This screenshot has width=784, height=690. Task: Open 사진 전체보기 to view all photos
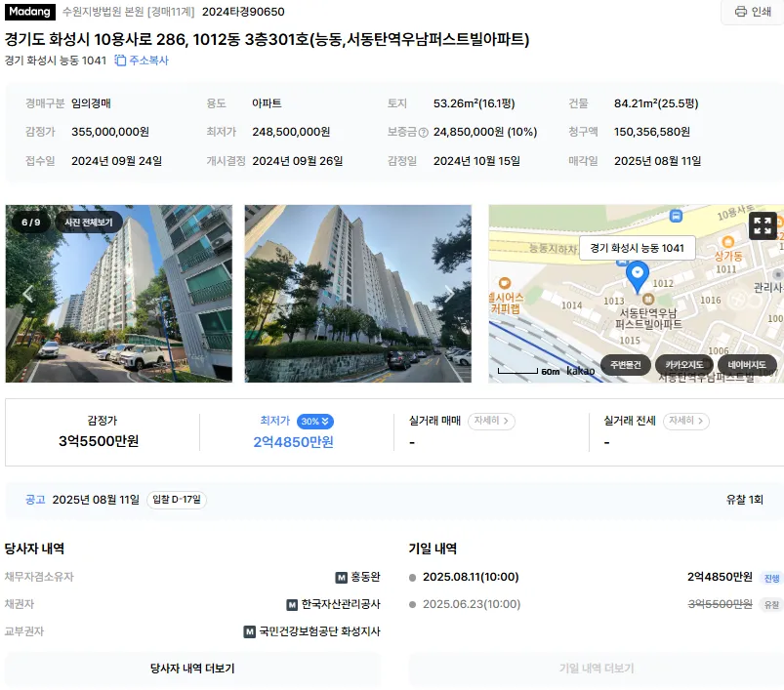pos(89,223)
